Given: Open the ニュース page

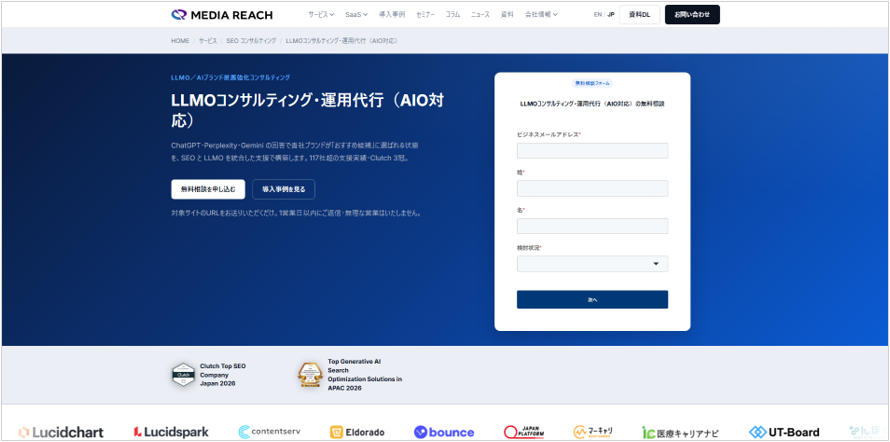Looking at the screenshot, I should pos(480,15).
